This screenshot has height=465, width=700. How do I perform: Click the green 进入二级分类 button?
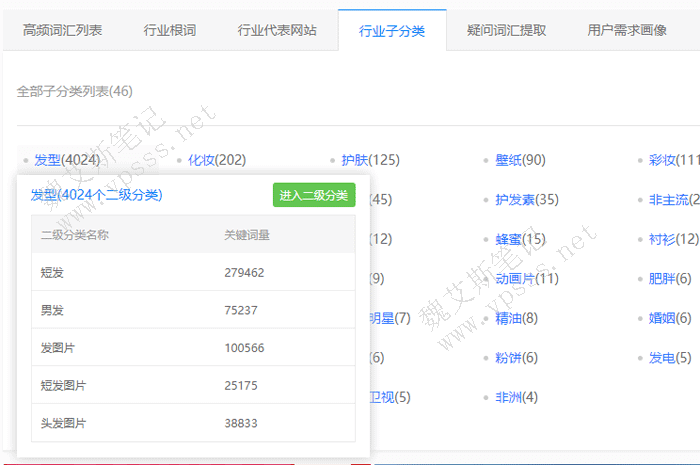click(314, 195)
